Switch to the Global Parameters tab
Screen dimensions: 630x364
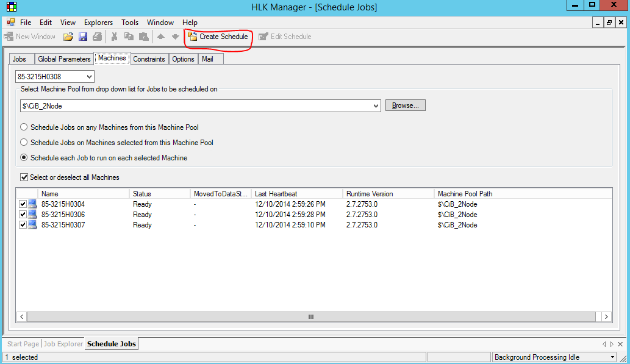click(x=64, y=59)
